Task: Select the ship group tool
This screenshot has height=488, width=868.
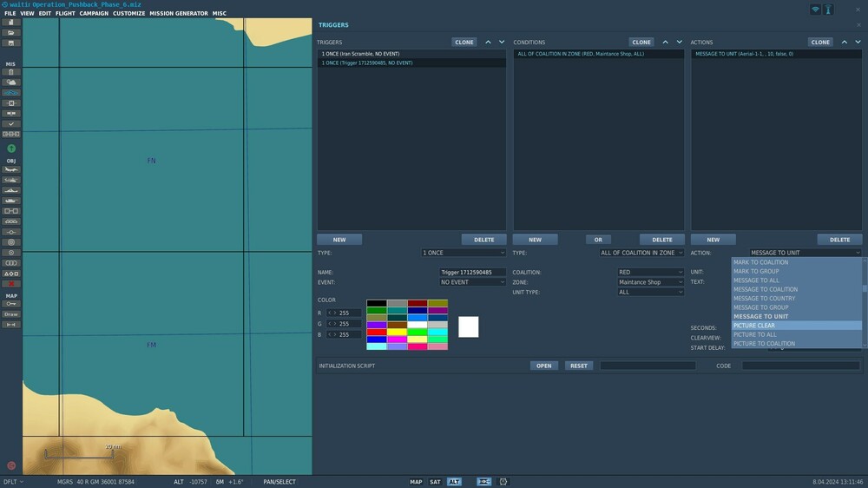Action: coord(11,190)
